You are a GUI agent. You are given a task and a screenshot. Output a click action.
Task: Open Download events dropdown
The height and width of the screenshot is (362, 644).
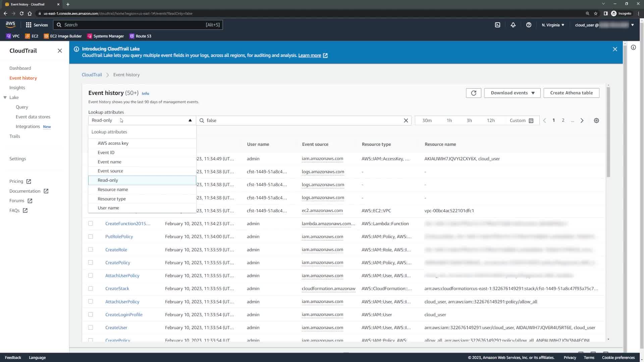coord(512,93)
